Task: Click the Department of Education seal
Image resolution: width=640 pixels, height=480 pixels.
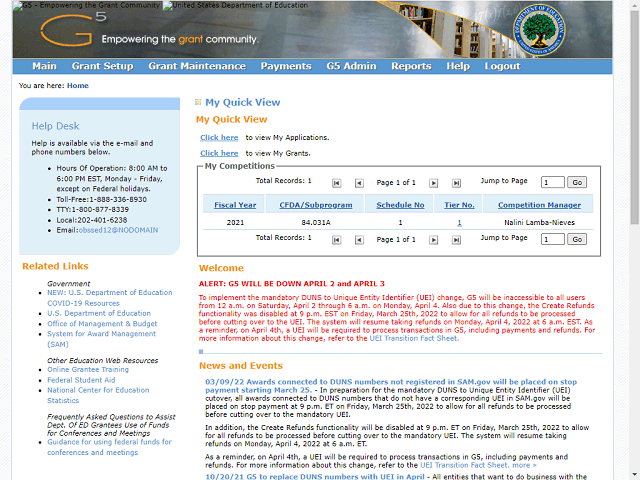Action: pyautogui.click(x=539, y=30)
